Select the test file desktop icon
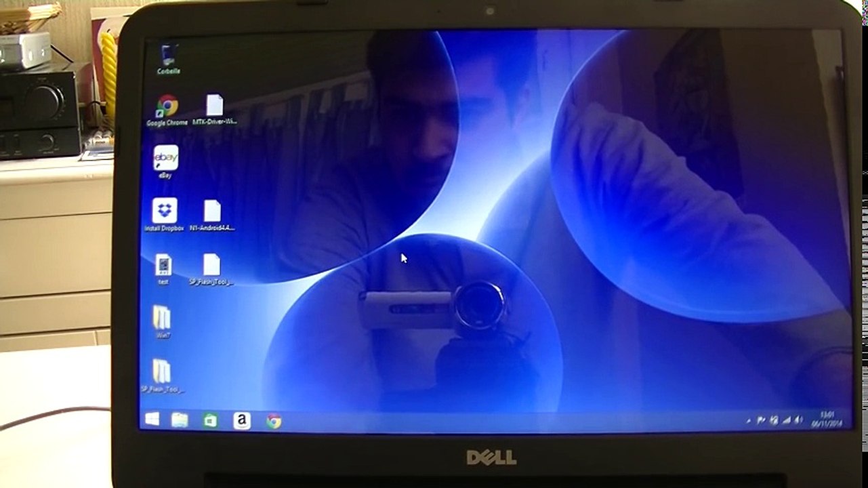This screenshot has height=488, width=868. (x=163, y=269)
